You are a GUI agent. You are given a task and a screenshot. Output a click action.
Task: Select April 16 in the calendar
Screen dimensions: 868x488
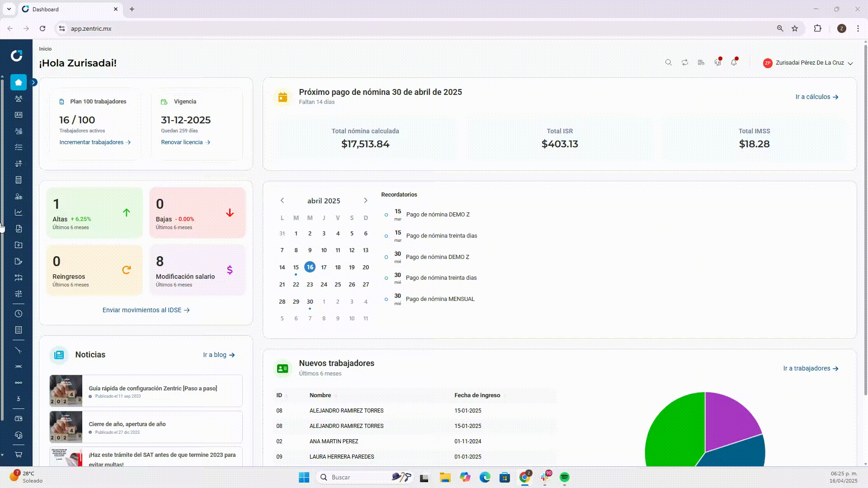pyautogui.click(x=310, y=267)
